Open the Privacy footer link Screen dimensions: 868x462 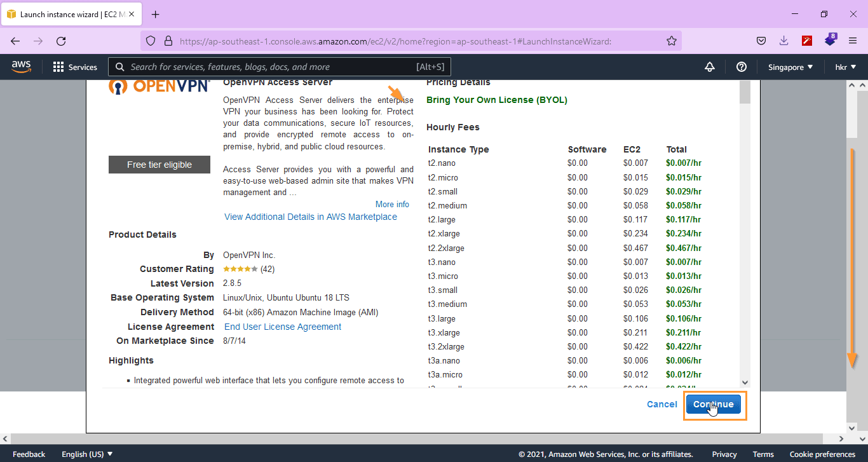[x=724, y=454]
